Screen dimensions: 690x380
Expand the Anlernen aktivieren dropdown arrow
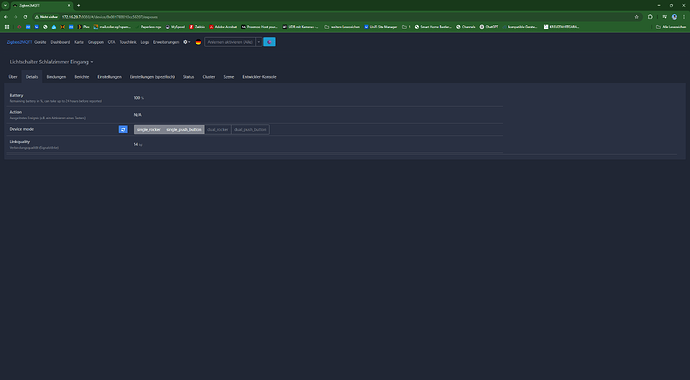[x=259, y=42]
